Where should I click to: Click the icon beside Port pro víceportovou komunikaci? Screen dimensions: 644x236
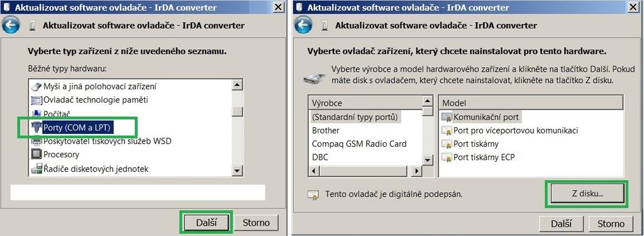(447, 131)
